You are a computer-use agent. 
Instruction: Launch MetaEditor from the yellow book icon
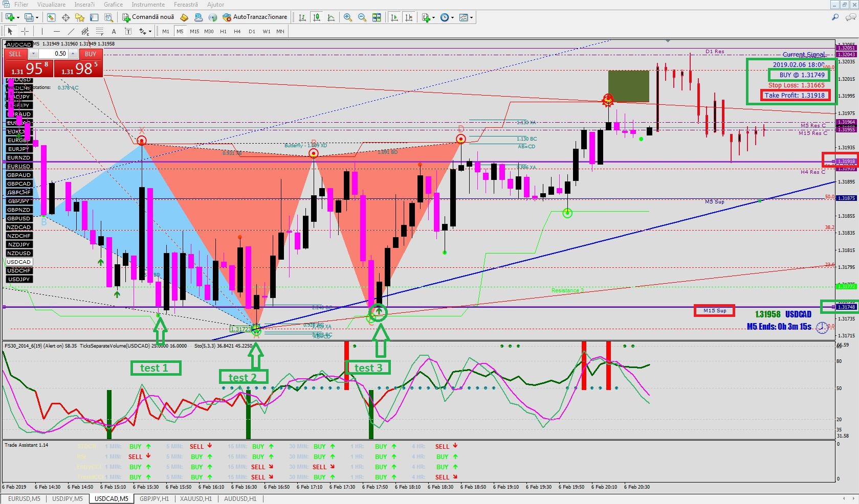point(184,17)
